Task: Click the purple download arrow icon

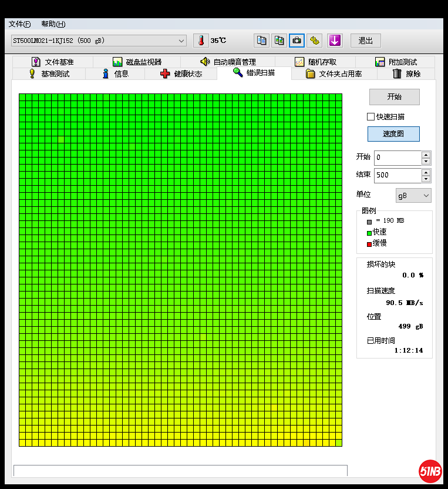Action: (335, 41)
